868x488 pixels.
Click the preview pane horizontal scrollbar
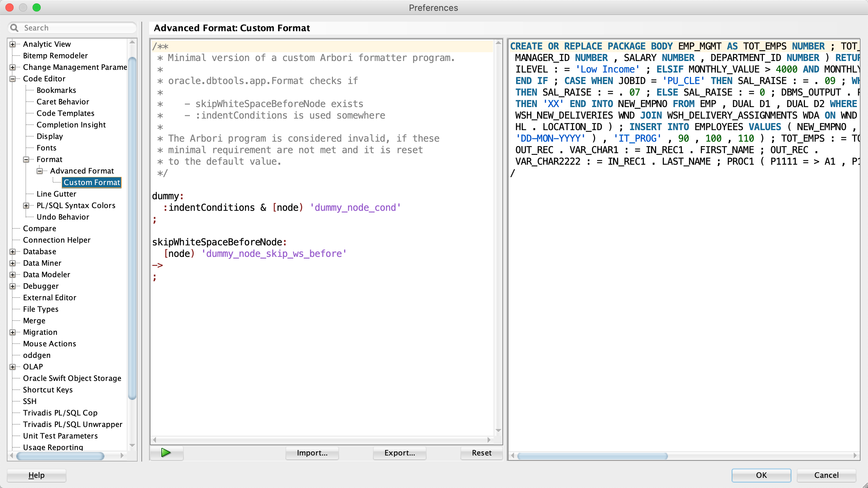click(x=592, y=456)
